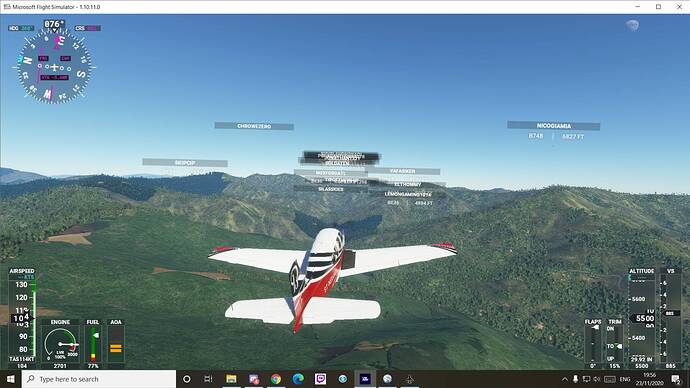
Task: Minimize the Microsoft Flight Simulator window
Action: (x=637, y=7)
